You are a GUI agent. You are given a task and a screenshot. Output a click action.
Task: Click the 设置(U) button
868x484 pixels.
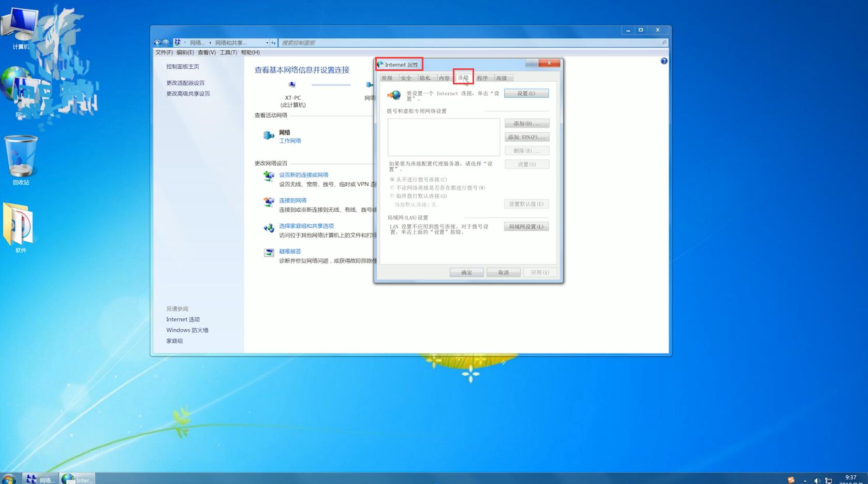coord(526,94)
